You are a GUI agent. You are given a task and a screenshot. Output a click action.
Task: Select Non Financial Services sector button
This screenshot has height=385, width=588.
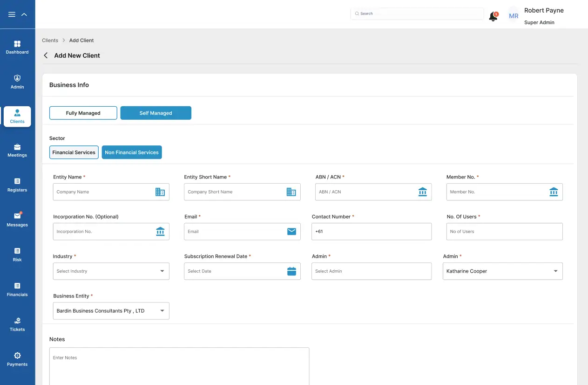pos(132,152)
